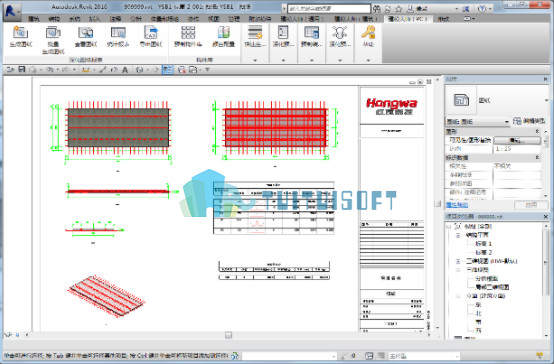Viewport: 554px width, 364px height.
Task: Select the Aligned Dimension tool in quick access toolbar
Action: pyautogui.click(x=102, y=70)
